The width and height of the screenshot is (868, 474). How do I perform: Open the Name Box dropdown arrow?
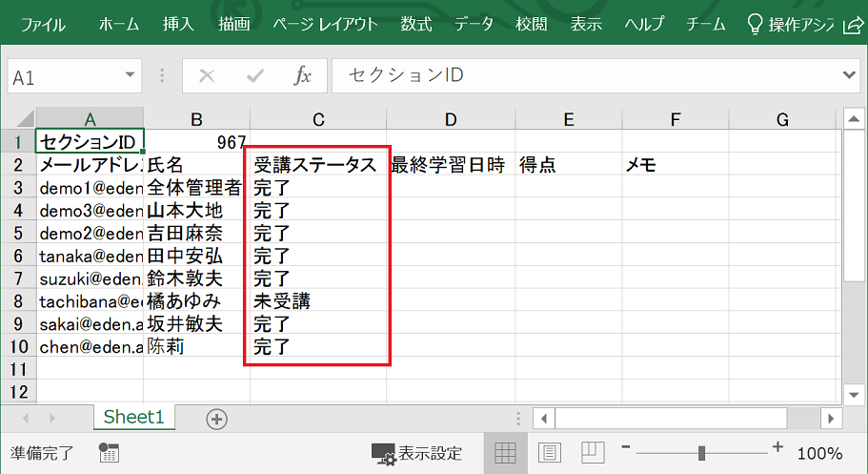point(131,74)
